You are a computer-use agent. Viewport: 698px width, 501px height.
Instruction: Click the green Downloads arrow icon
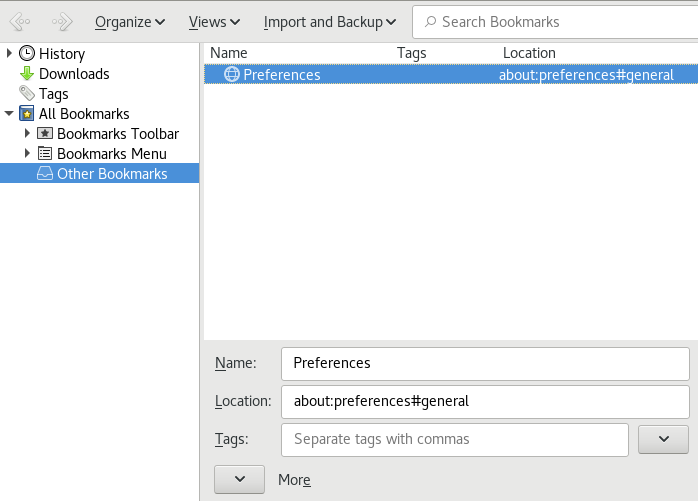pos(27,74)
